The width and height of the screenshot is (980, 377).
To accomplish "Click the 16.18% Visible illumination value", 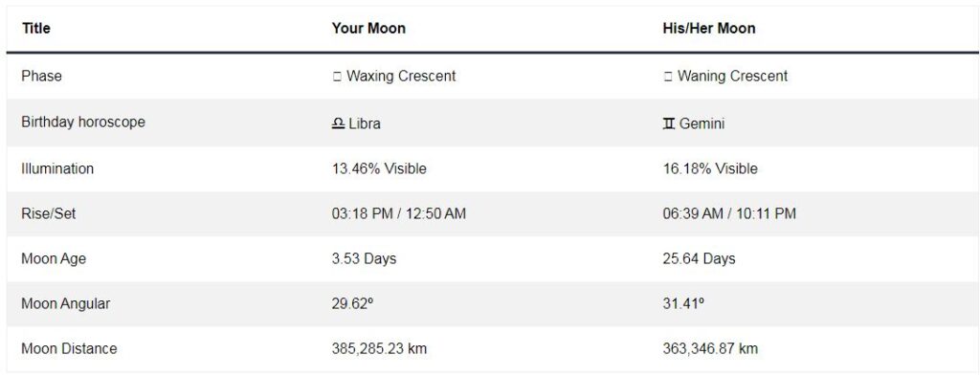I will tap(710, 168).
